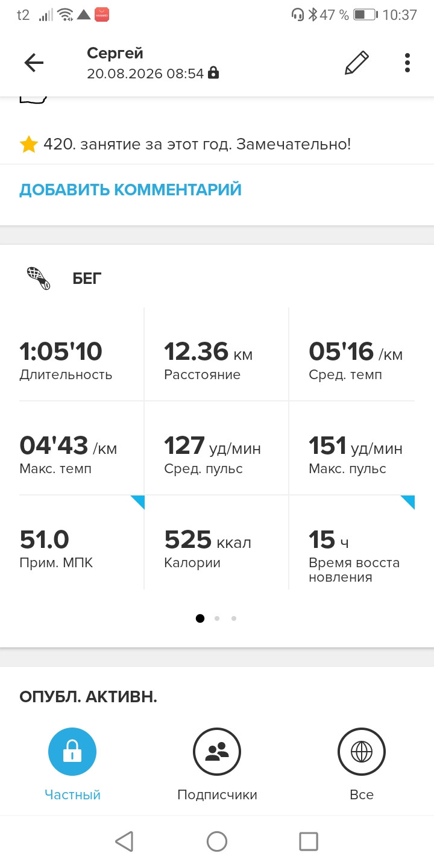Tap the 12.36 км Расстояние tile

[x=217, y=354]
